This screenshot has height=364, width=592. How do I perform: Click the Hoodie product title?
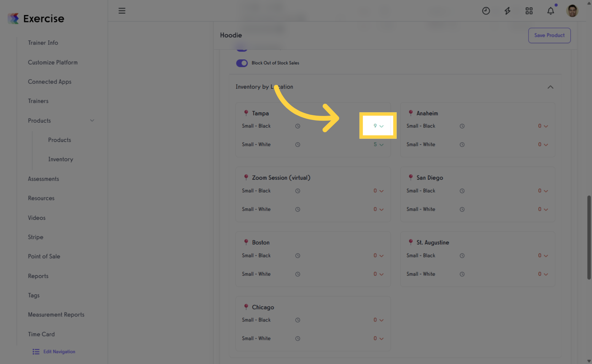click(x=231, y=35)
